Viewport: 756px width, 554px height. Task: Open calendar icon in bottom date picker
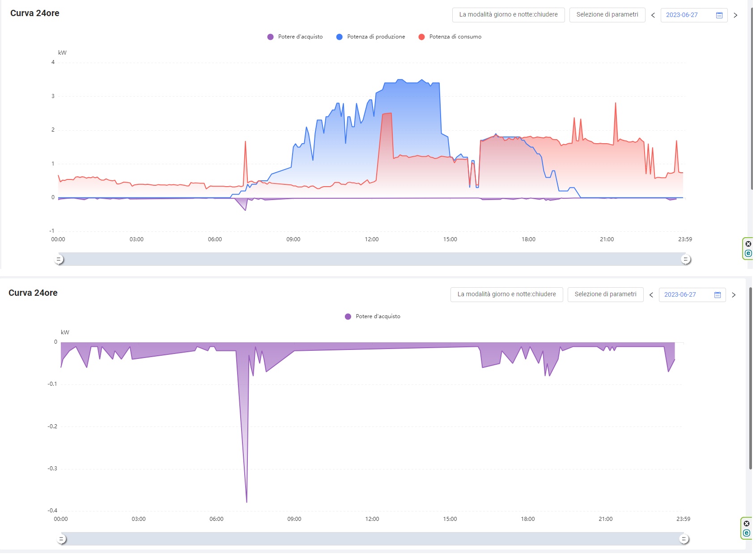click(718, 295)
